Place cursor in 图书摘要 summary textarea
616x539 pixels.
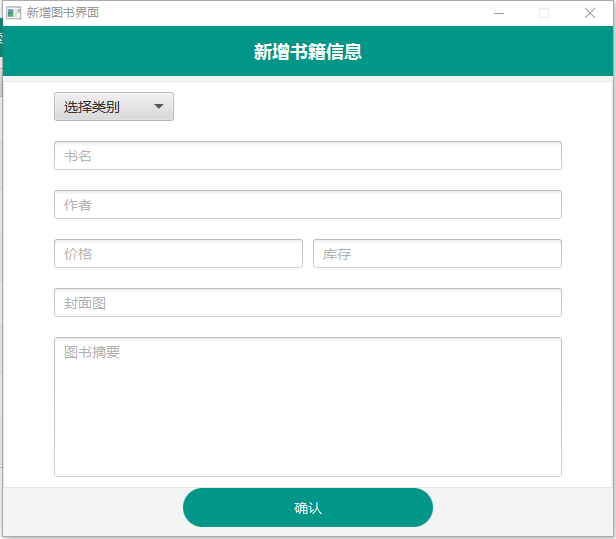308,407
